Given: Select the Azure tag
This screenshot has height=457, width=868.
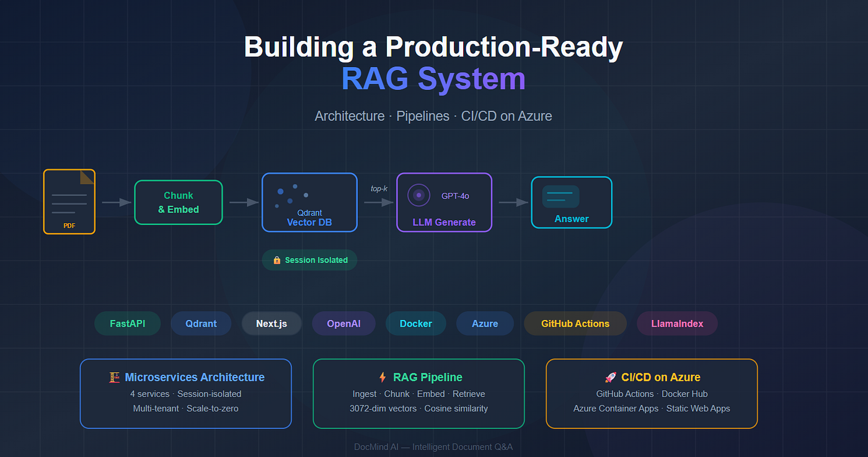Looking at the screenshot, I should (485, 324).
